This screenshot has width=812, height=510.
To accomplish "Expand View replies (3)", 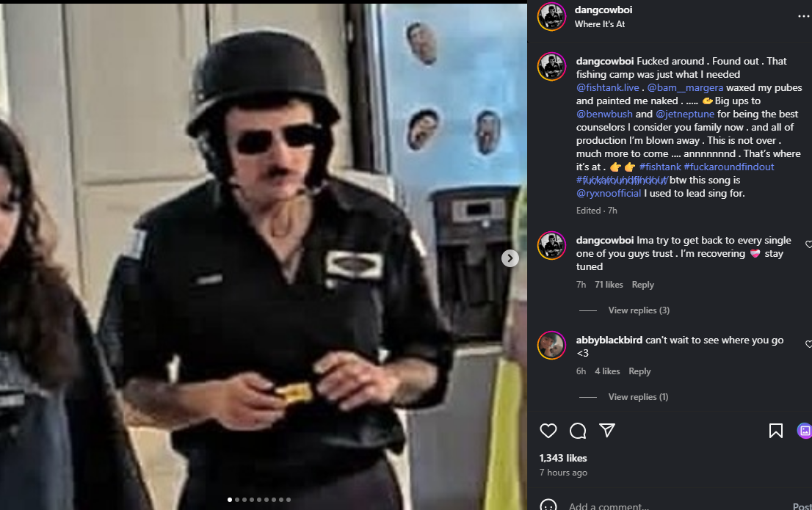I will pyautogui.click(x=639, y=310).
